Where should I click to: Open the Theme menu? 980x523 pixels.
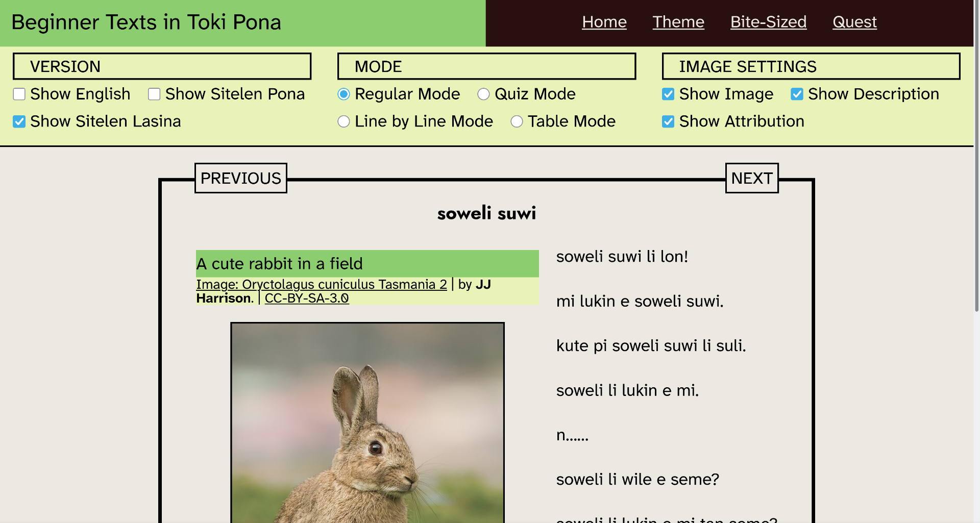click(678, 22)
